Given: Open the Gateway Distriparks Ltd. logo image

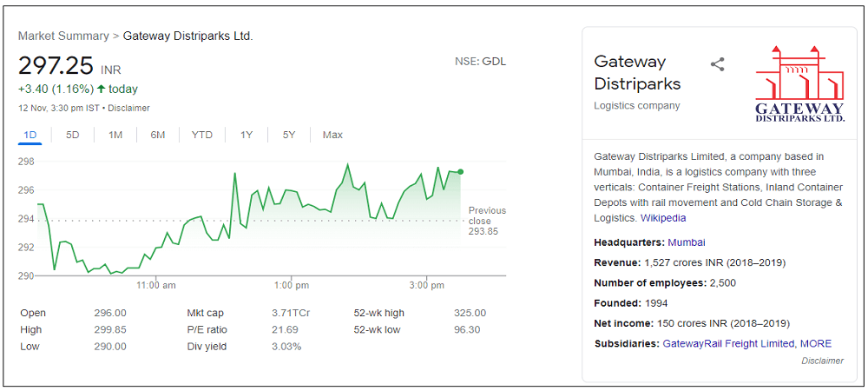Looking at the screenshot, I should click(800, 83).
